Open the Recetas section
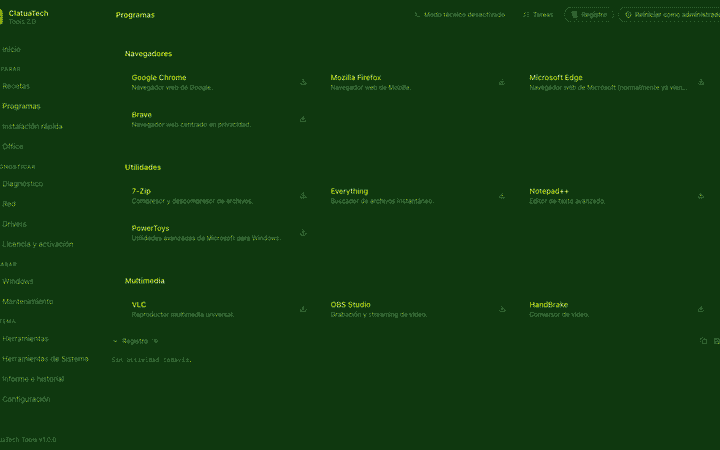The height and width of the screenshot is (450, 720). point(16,86)
